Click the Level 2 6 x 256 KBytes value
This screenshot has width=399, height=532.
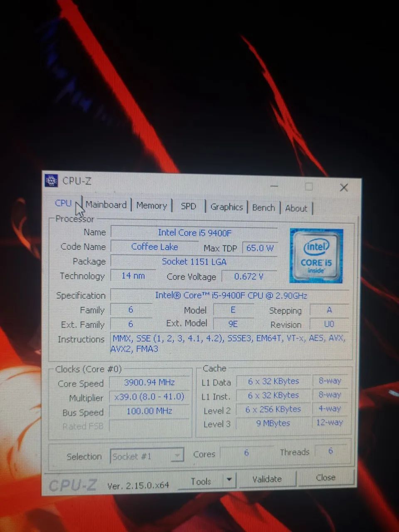tap(273, 409)
